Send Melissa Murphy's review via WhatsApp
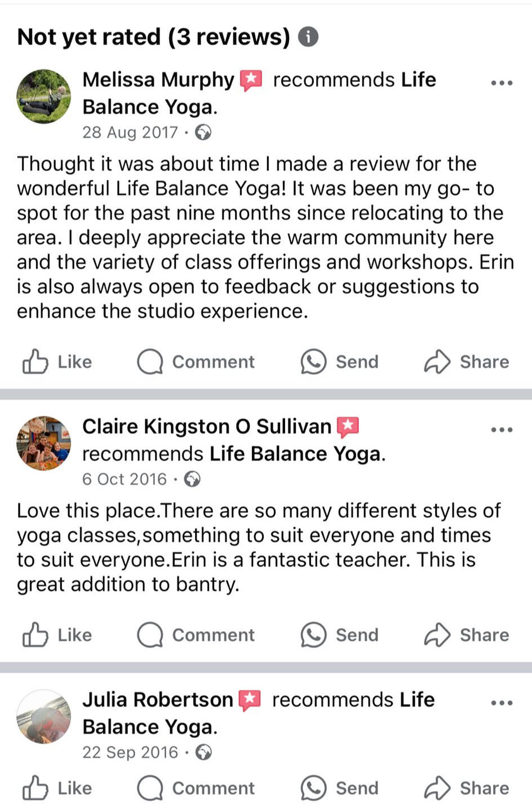This screenshot has width=532, height=811. coord(339,362)
